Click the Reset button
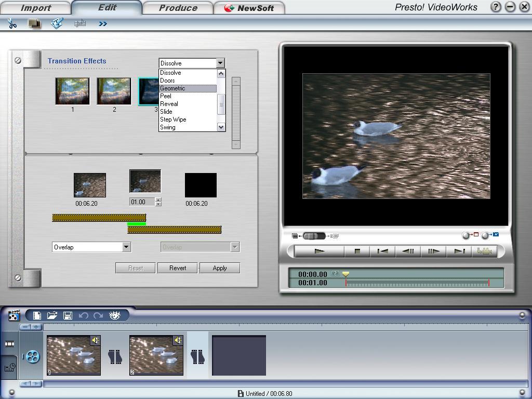Image resolution: width=532 pixels, height=399 pixels. click(x=136, y=268)
